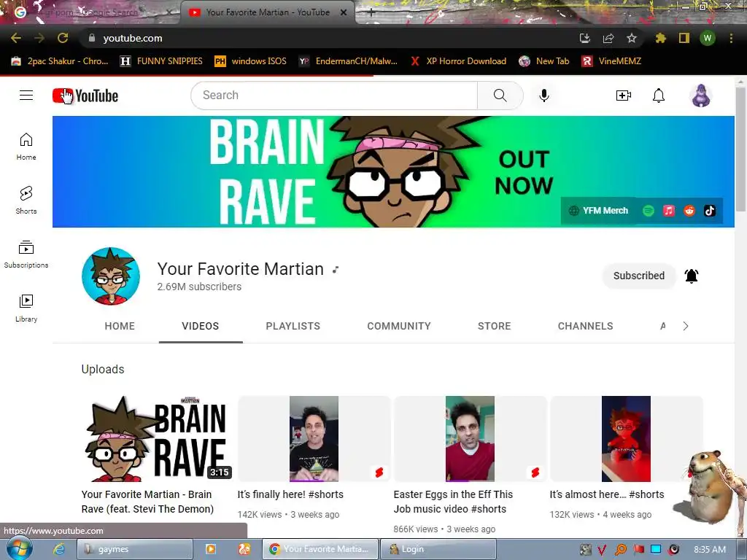Open a new browser tab with plus

click(x=371, y=13)
